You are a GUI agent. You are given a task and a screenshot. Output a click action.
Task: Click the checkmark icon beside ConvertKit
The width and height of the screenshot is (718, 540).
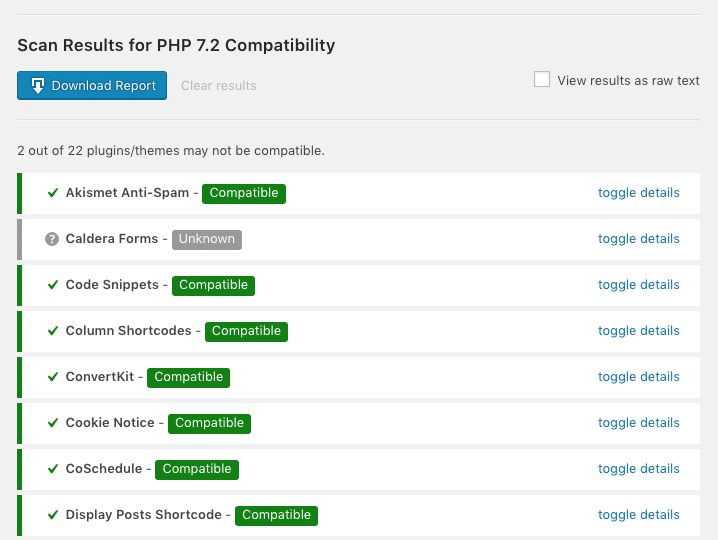53,377
